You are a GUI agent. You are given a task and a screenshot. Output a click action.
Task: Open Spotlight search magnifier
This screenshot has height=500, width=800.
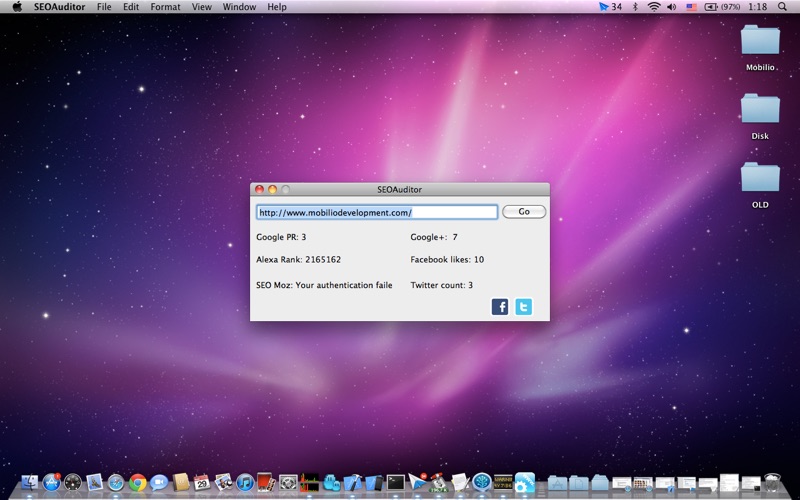point(782,7)
